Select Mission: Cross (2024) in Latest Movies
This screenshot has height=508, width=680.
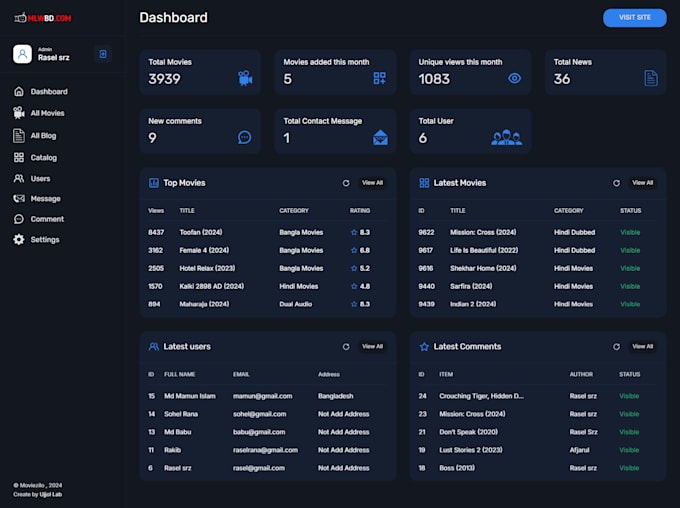pos(483,232)
